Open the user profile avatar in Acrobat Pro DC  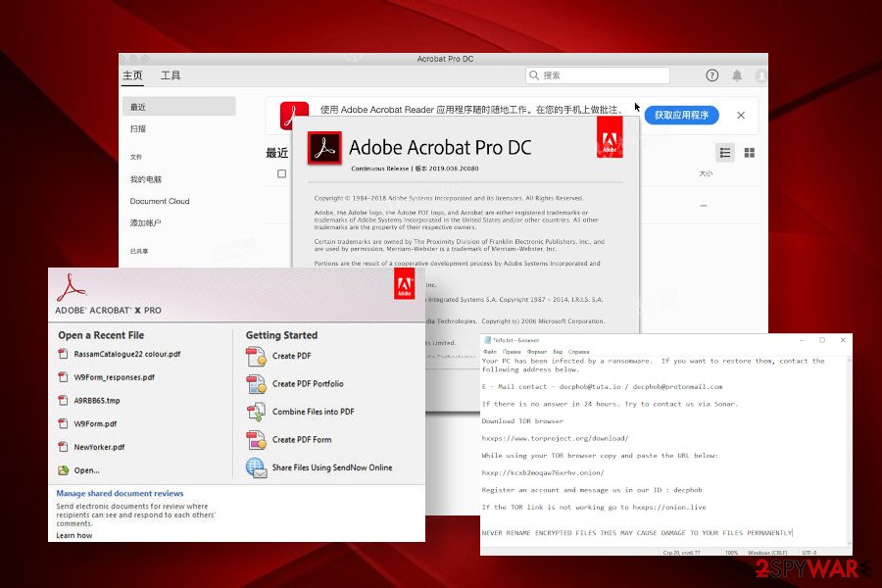coord(761,75)
